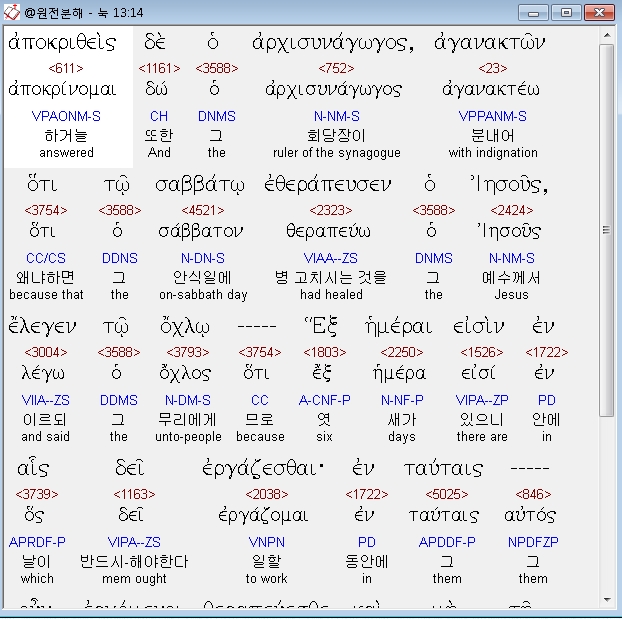Screen dimensions: 622x619
Task: Click gloss 'ruler of the synagogue'
Action: coord(337,153)
